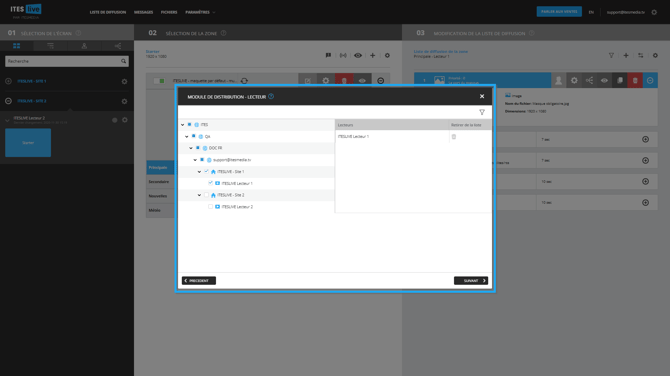Screen dimensions: 670x376
Task: Open the Messages menu
Action: tap(144, 12)
